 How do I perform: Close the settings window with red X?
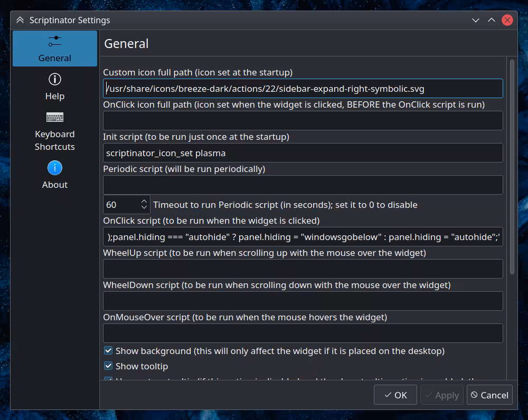507,20
